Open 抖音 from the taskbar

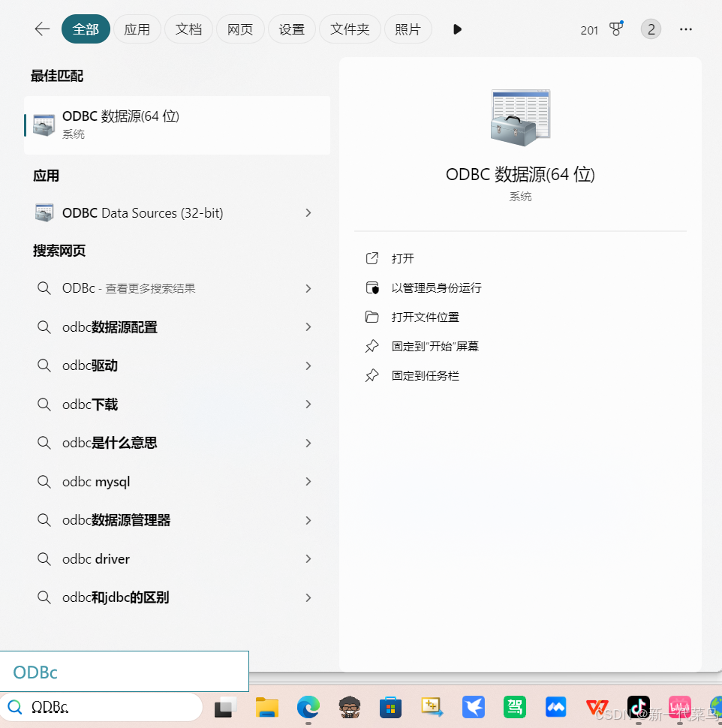point(638,706)
